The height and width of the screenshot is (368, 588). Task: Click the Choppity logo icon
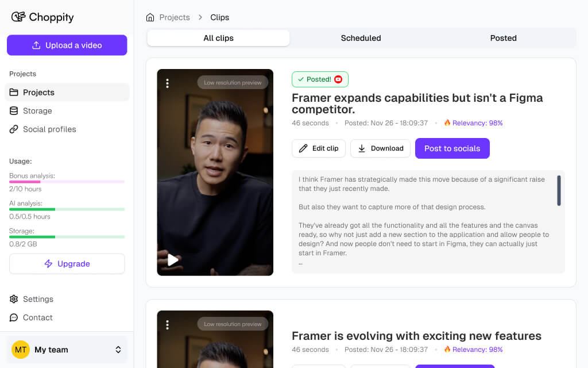click(x=18, y=17)
